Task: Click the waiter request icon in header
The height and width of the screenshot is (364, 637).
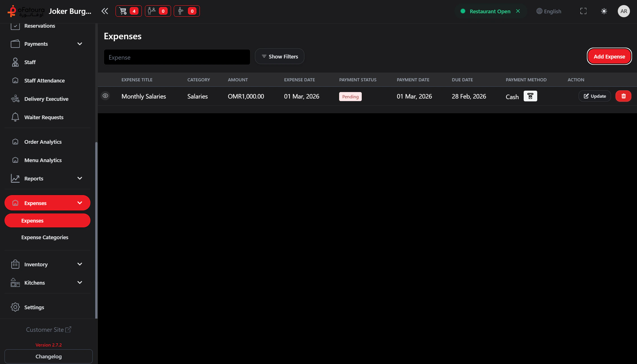Action: click(x=187, y=11)
